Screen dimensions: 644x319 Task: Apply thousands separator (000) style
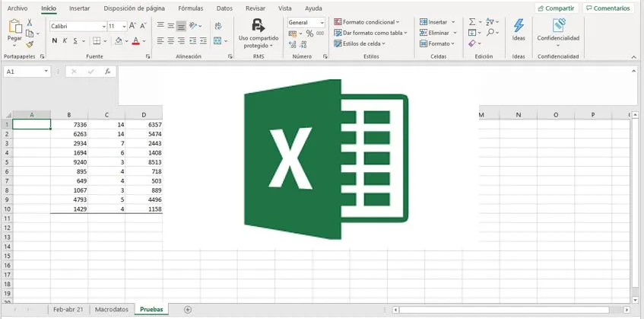click(x=320, y=33)
